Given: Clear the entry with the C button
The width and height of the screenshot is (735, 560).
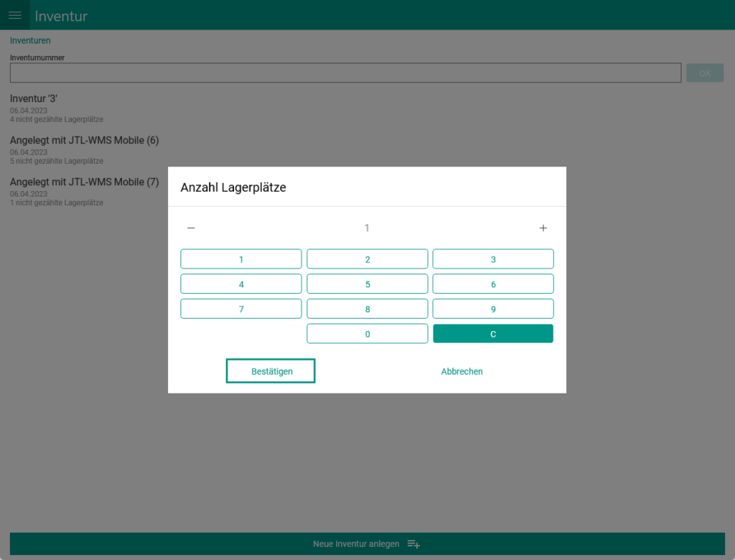Looking at the screenshot, I should [492, 334].
